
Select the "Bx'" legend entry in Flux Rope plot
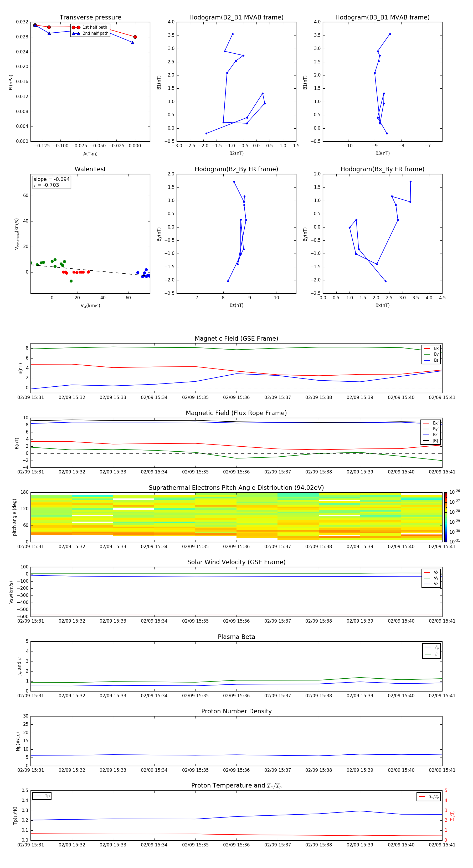tap(431, 423)
